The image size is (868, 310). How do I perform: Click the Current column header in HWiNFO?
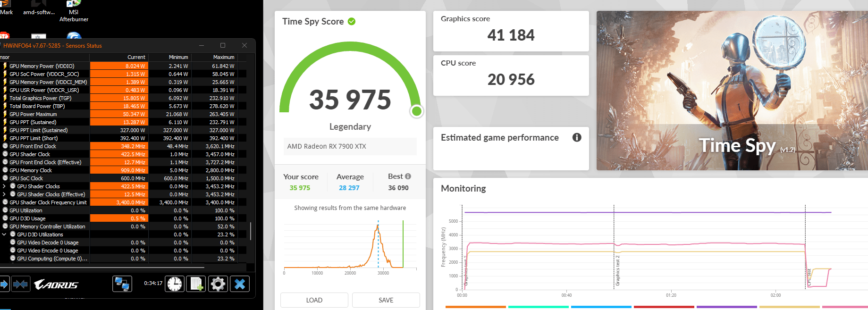coord(136,57)
